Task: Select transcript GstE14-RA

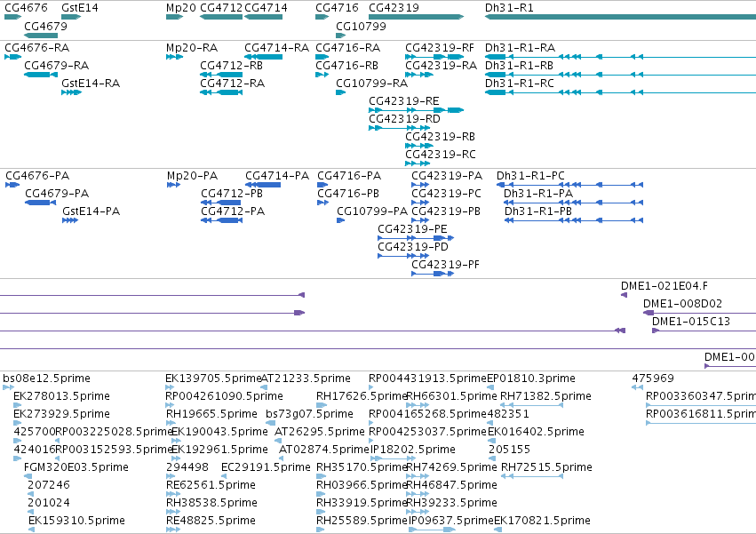Action: pyautogui.click(x=91, y=84)
